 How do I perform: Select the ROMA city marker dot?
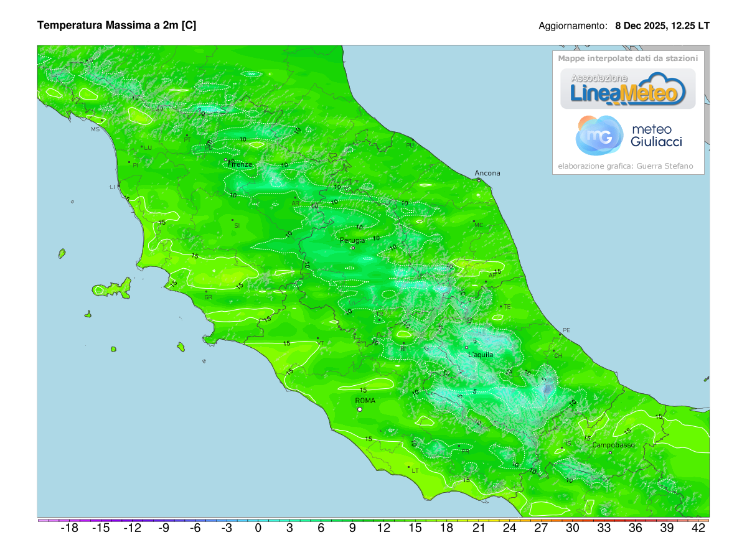pos(360,409)
